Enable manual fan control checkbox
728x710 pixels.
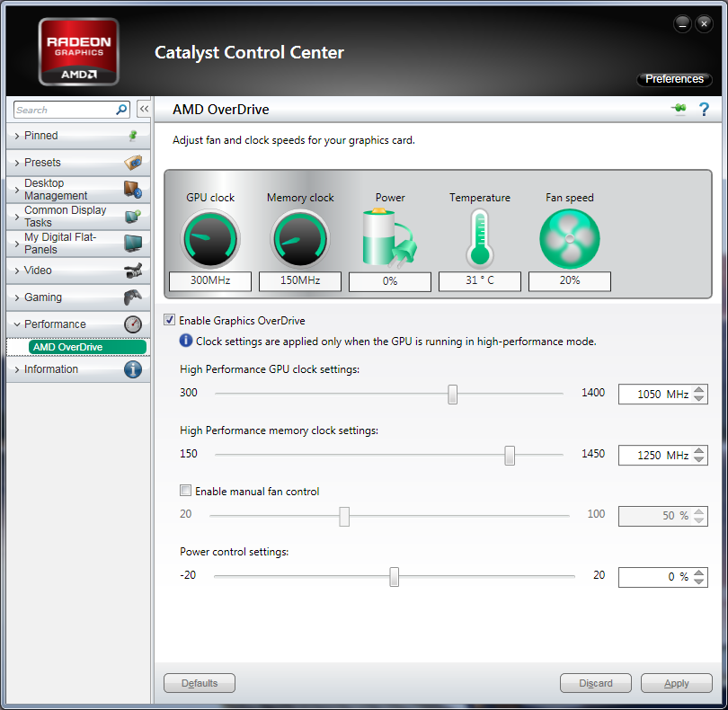185,491
